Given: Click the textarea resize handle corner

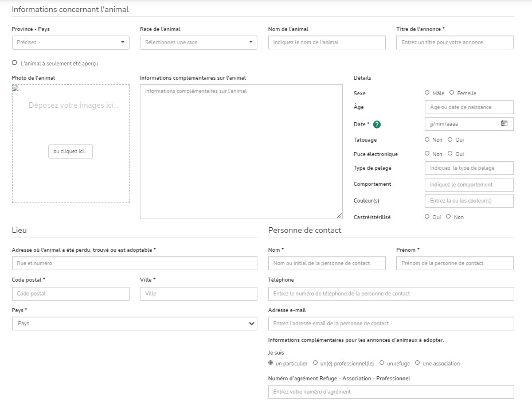Looking at the screenshot, I should 339,216.
